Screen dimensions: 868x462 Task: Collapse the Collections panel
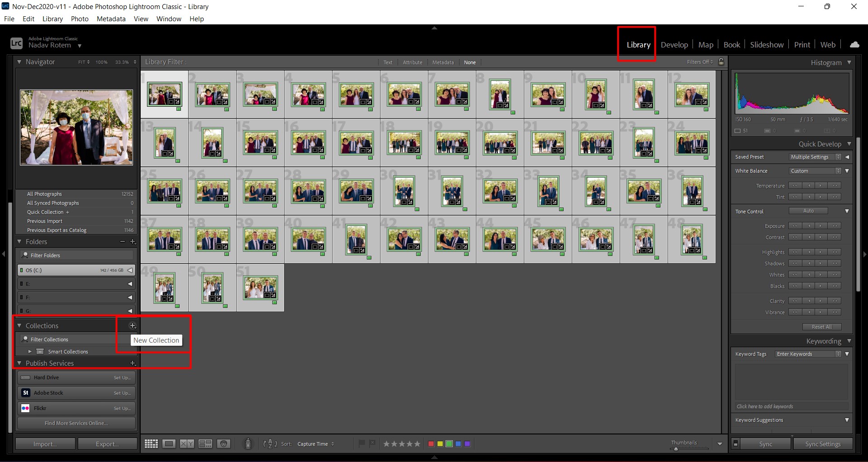click(19, 325)
